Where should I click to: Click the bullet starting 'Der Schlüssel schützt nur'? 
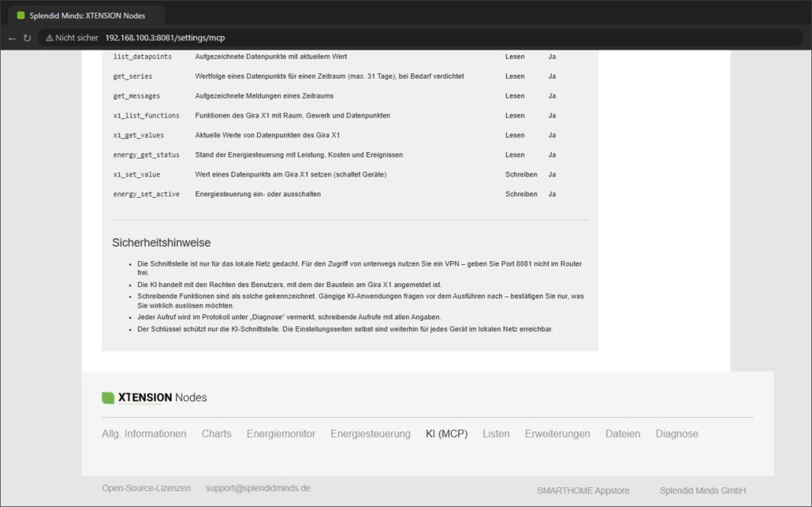(x=345, y=330)
